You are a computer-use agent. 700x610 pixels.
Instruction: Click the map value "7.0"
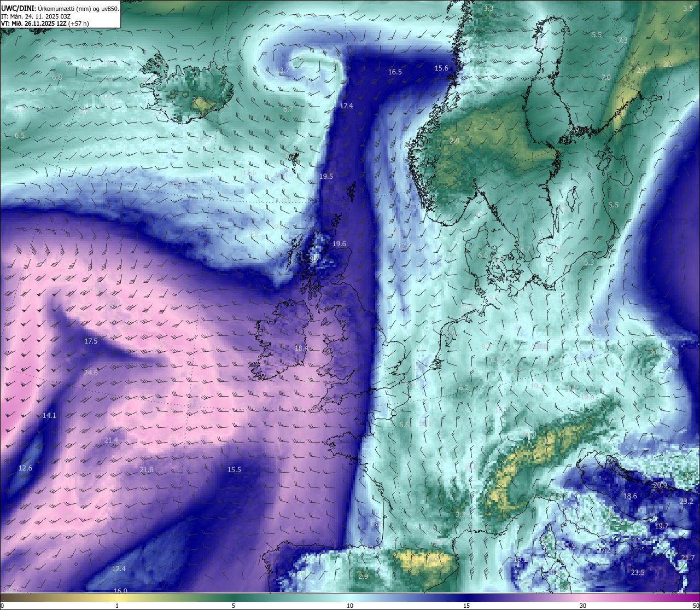click(606, 78)
